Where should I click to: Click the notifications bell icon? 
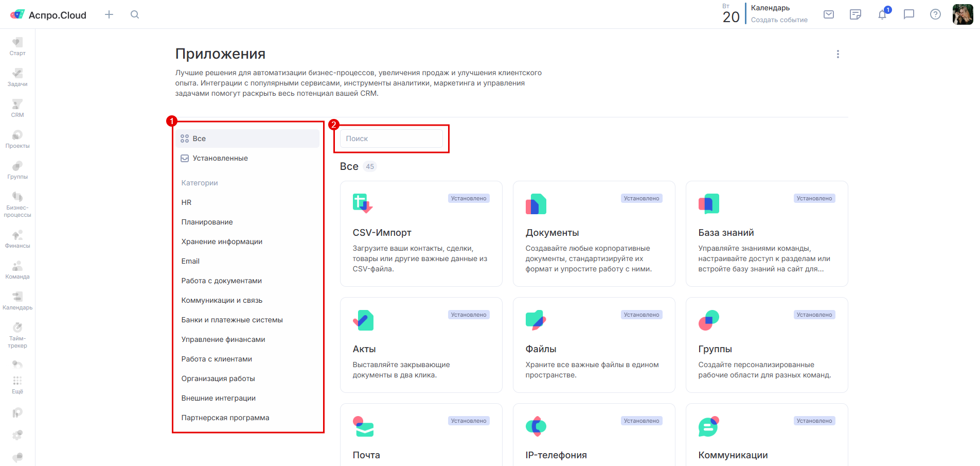coord(882,14)
